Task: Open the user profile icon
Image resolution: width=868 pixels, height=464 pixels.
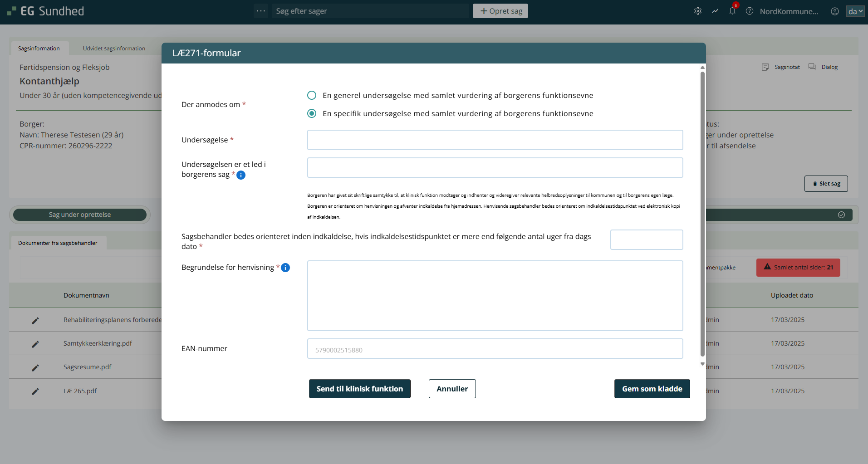Action: (834, 11)
